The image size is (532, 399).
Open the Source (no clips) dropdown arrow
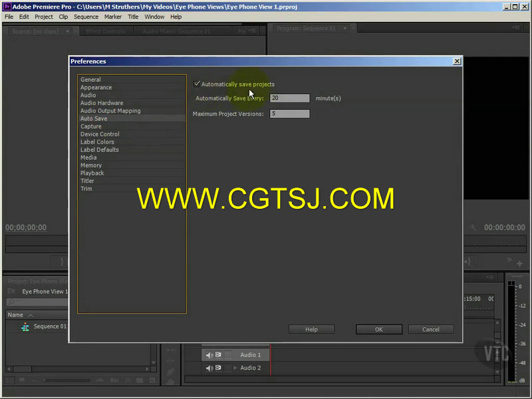tap(68, 31)
